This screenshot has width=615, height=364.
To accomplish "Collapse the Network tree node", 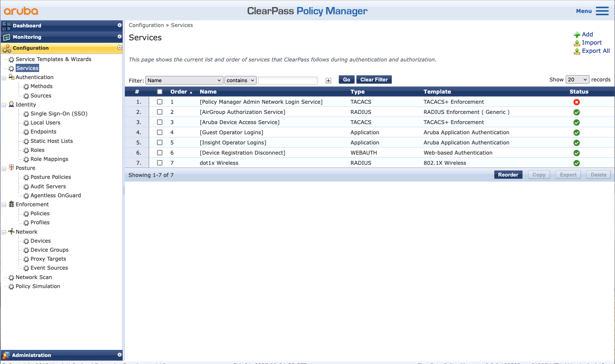I will [x=4, y=232].
